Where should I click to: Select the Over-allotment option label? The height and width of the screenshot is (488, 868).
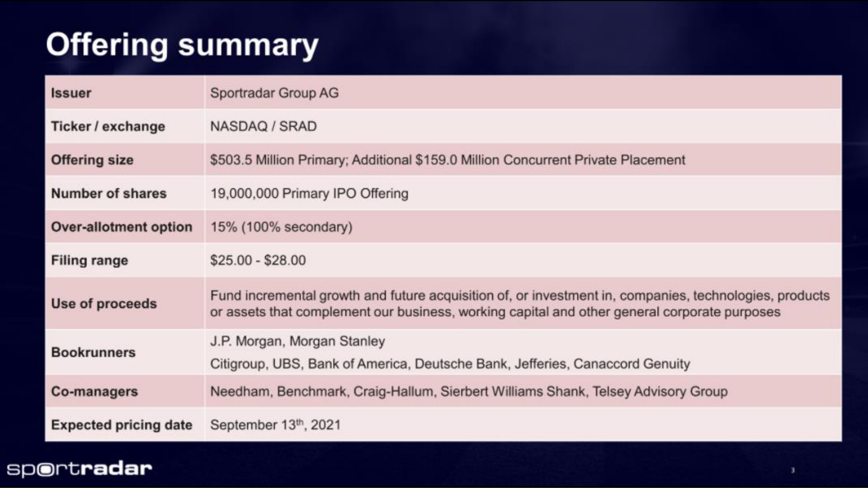[x=122, y=227]
